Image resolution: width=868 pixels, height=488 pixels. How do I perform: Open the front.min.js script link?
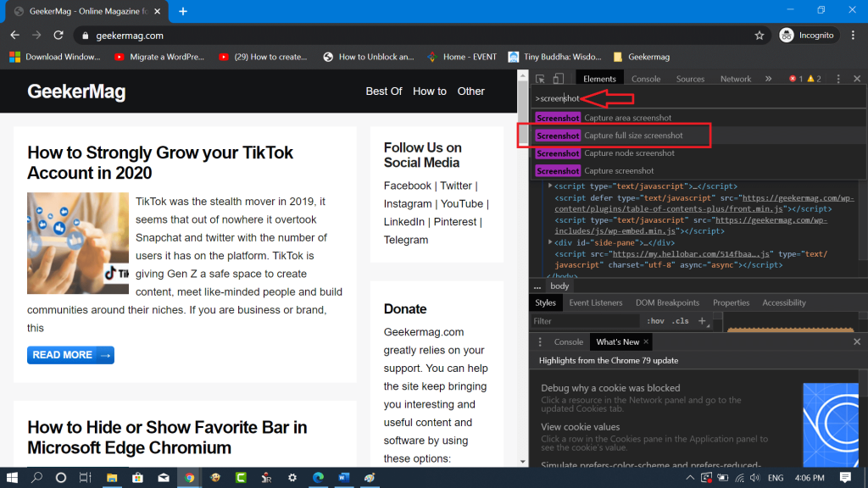pyautogui.click(x=704, y=203)
